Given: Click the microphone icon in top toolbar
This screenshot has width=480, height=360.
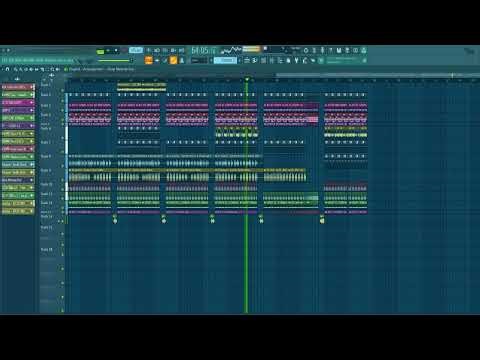Looking at the screenshot, I should (322, 50).
